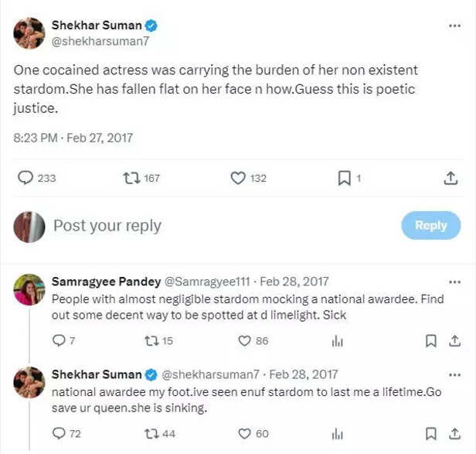Like the main tweet with 132 likes
Viewport: 476px width, 454px height.
pos(239,178)
